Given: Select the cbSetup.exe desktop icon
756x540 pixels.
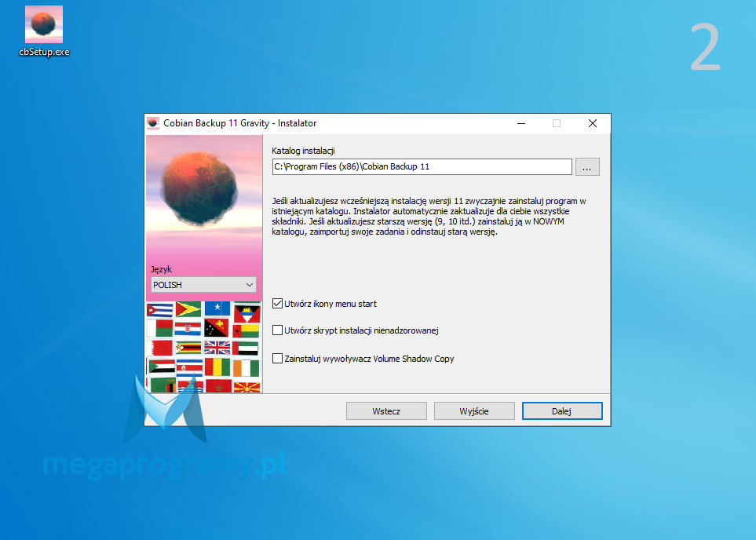Looking at the screenshot, I should click(x=44, y=31).
